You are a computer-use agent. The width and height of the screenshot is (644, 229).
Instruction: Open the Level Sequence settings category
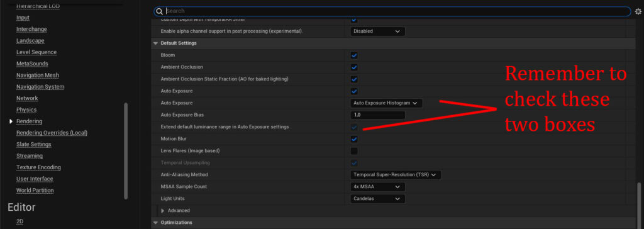click(36, 52)
